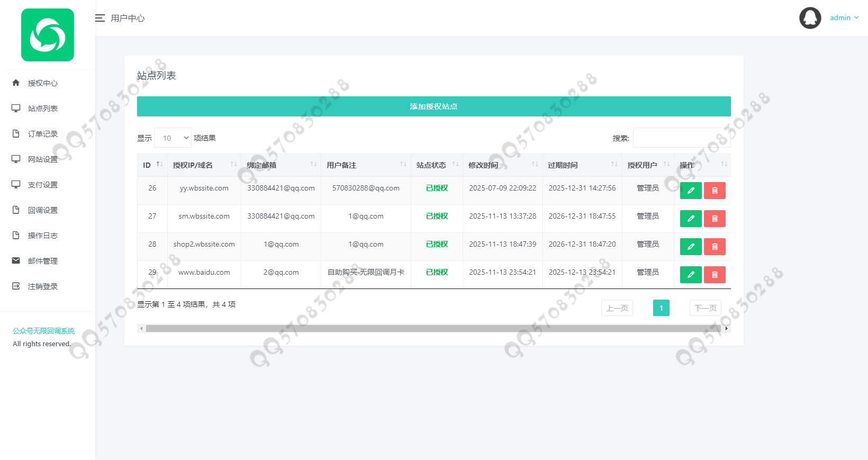868x460 pixels.
Task: Click the 下一页 pagination button
Action: pyautogui.click(x=706, y=308)
